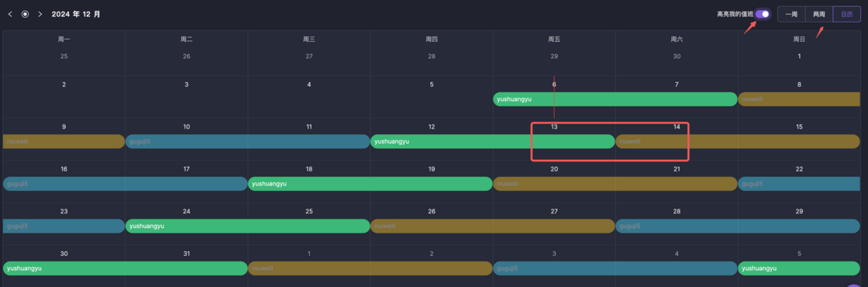Open guguji5 shift spanning January 3-4

click(x=615, y=268)
